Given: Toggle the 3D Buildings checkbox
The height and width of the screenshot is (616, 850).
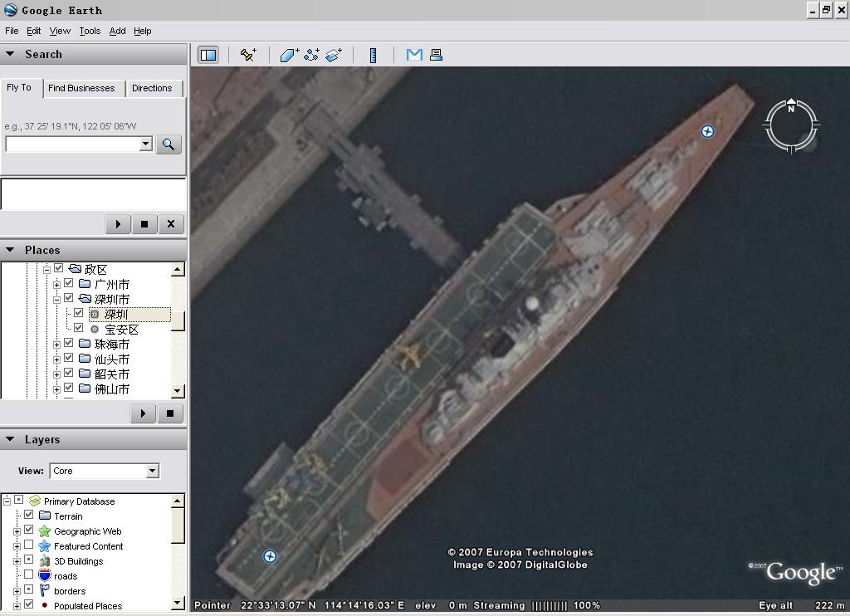Looking at the screenshot, I should (x=29, y=560).
